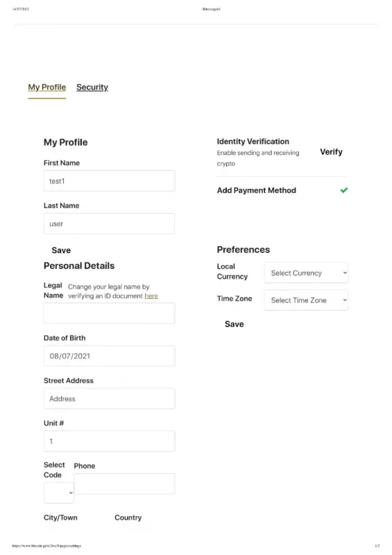The height and width of the screenshot is (555, 392).
Task: Switch to the Security tab
Action: click(92, 87)
